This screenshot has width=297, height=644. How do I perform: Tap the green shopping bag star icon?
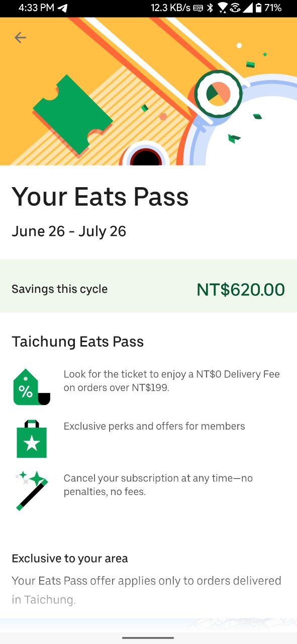point(32,439)
